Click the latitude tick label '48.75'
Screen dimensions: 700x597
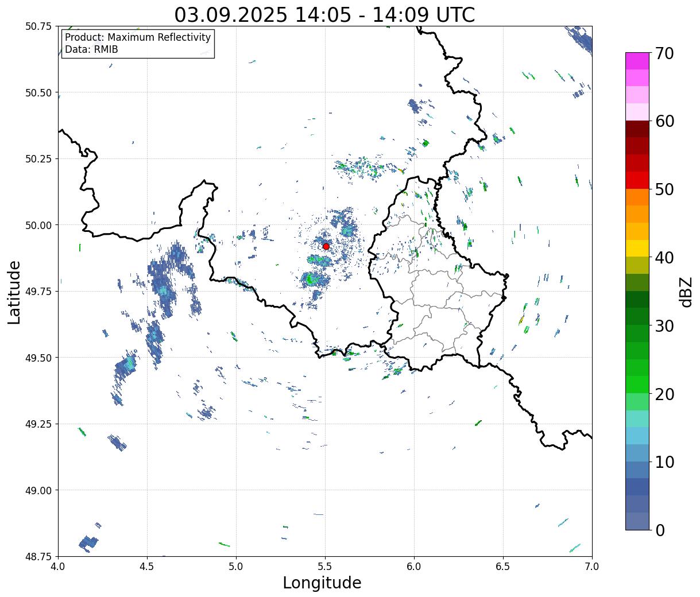pos(38,556)
